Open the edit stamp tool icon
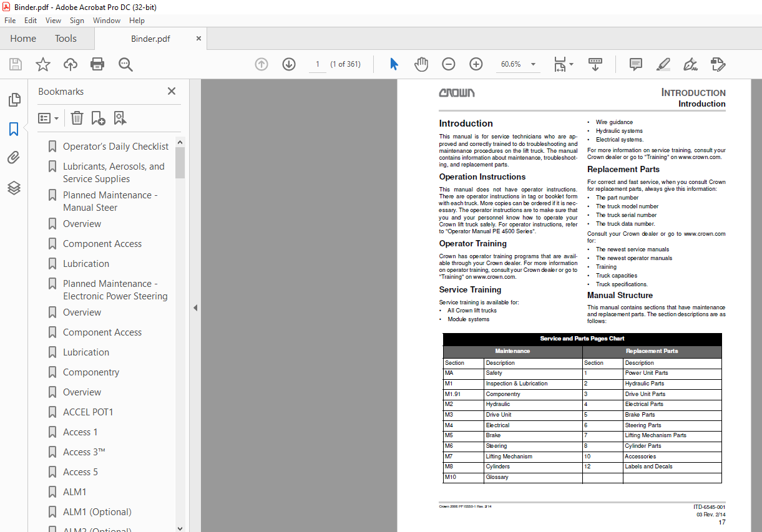 coord(718,64)
